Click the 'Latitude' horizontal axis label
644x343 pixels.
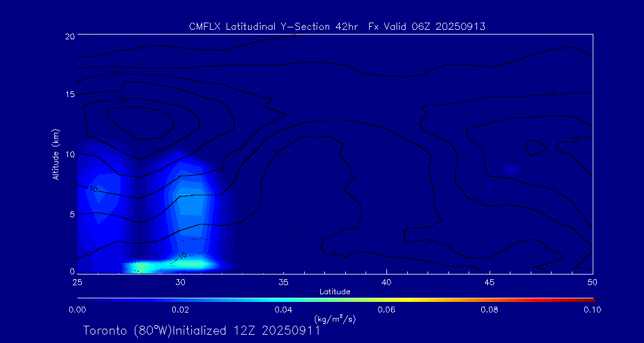(x=335, y=292)
